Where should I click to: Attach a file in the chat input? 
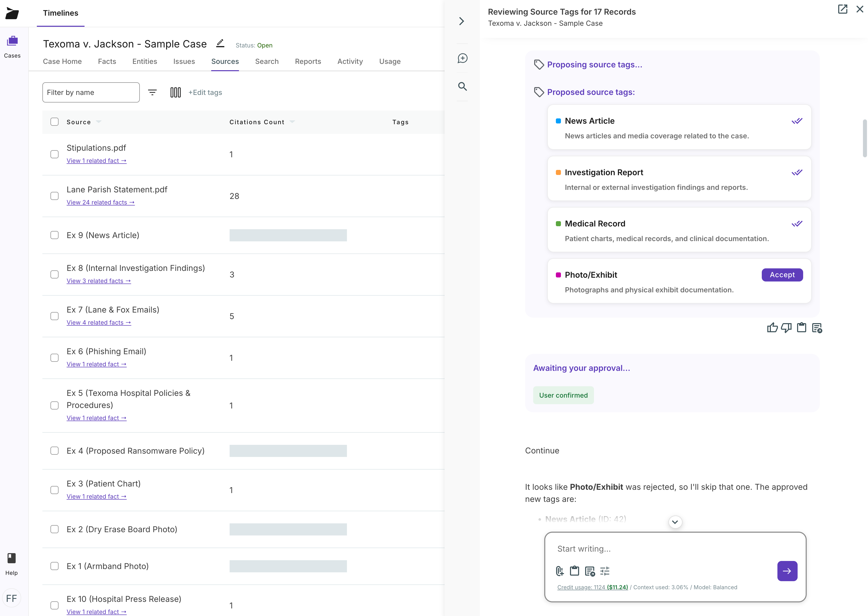click(x=559, y=571)
